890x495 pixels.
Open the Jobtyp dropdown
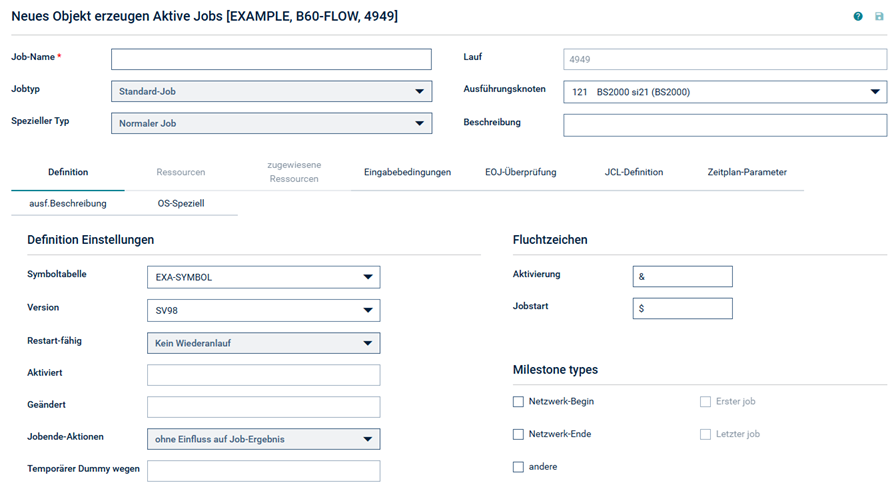(x=271, y=91)
